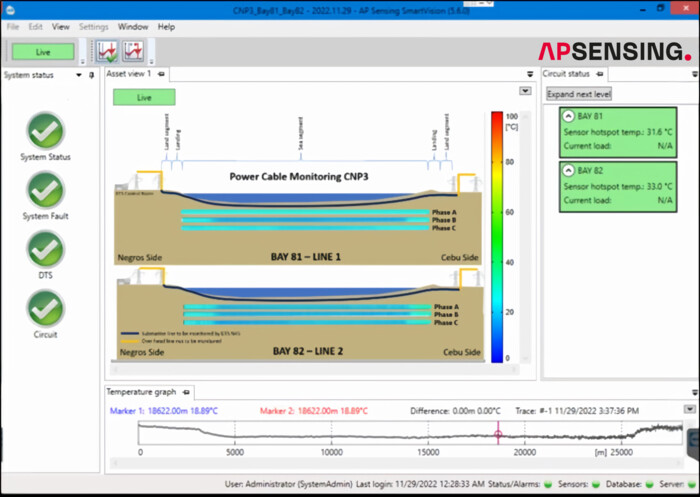Click the temperature color scale bar
Screen dimensions: 700x497
[496, 235]
